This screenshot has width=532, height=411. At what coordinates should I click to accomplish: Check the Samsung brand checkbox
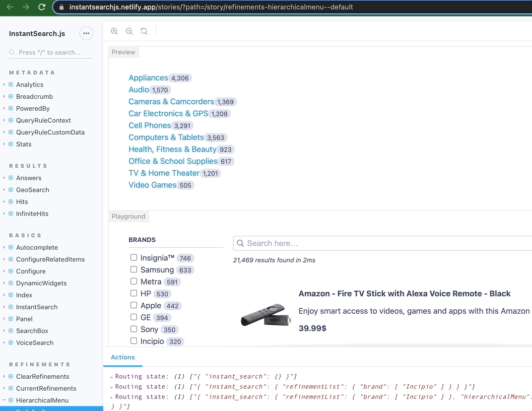point(133,270)
